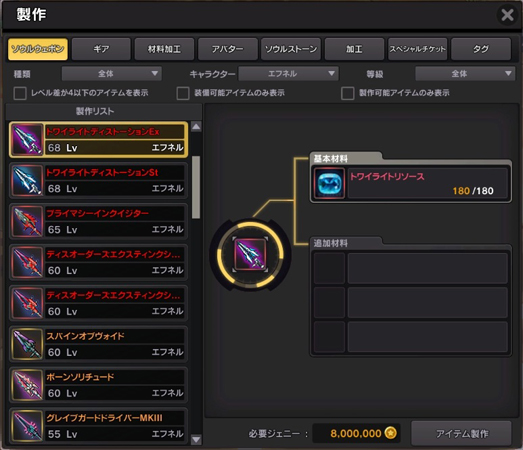Click the トワイライトリソース blue gem material icon
The width and height of the screenshot is (523, 450).
coord(330,183)
